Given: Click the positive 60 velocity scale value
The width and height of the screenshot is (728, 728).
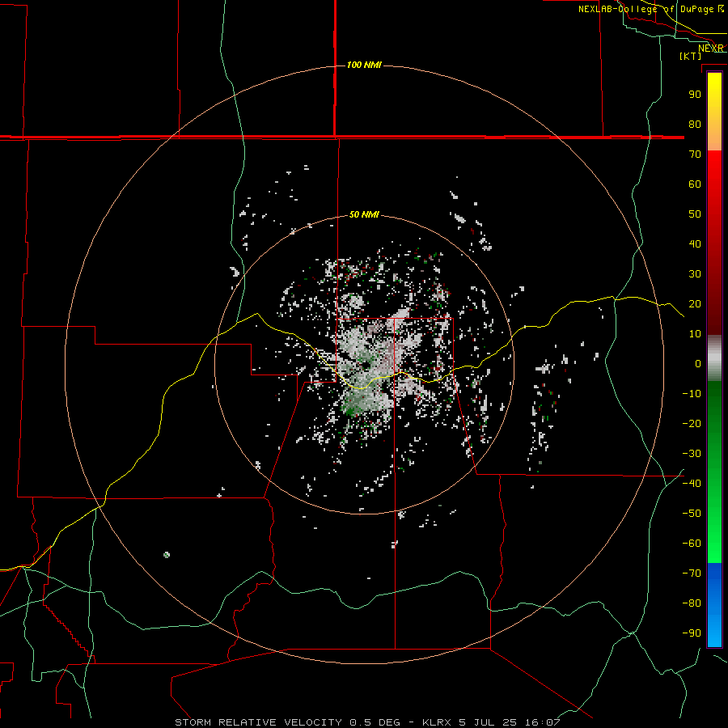Looking at the screenshot, I should pos(695,184).
